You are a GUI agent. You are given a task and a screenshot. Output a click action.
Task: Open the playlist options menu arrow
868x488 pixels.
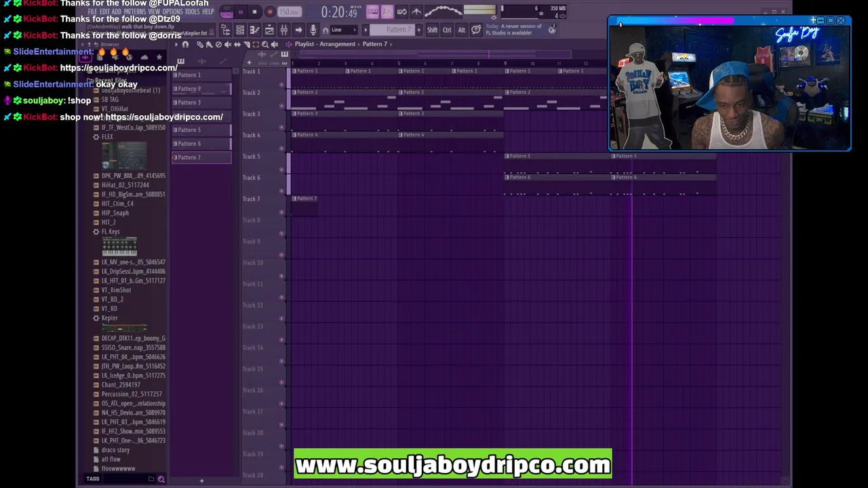pyautogui.click(x=176, y=45)
